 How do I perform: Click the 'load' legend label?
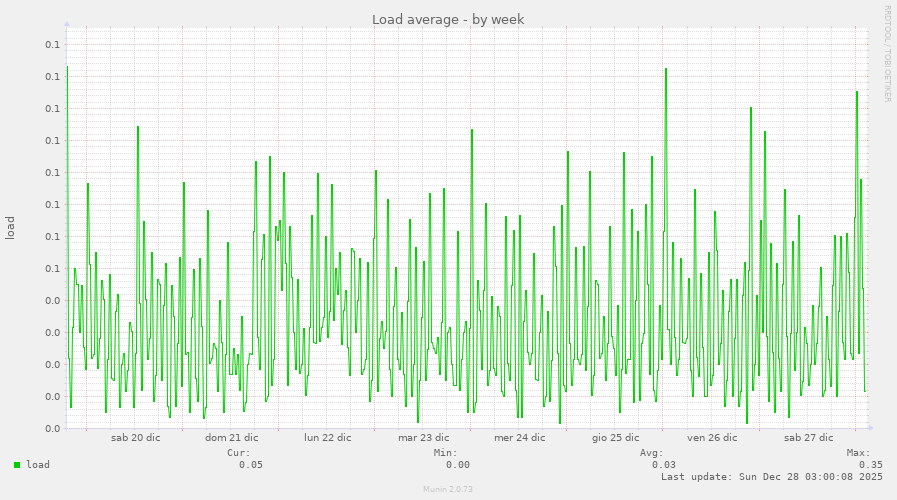pos(38,465)
